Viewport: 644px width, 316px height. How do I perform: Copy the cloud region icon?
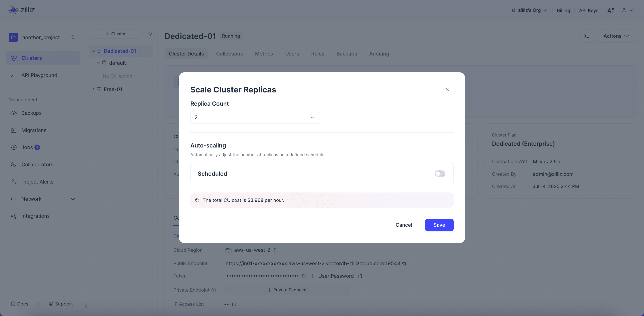[x=275, y=250]
